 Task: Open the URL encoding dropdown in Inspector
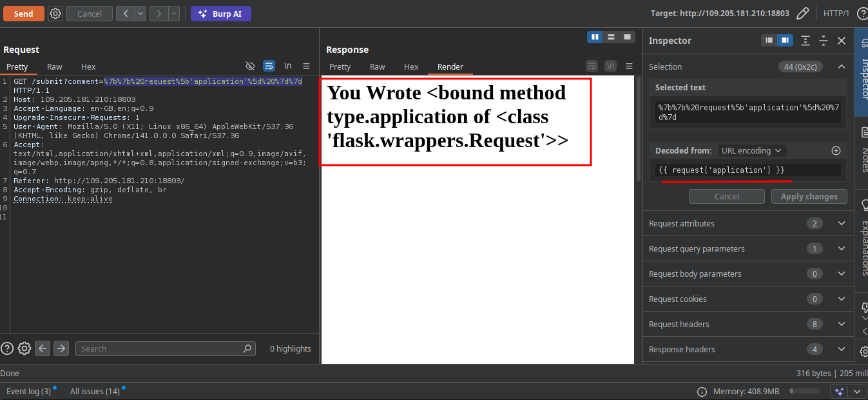pos(751,150)
